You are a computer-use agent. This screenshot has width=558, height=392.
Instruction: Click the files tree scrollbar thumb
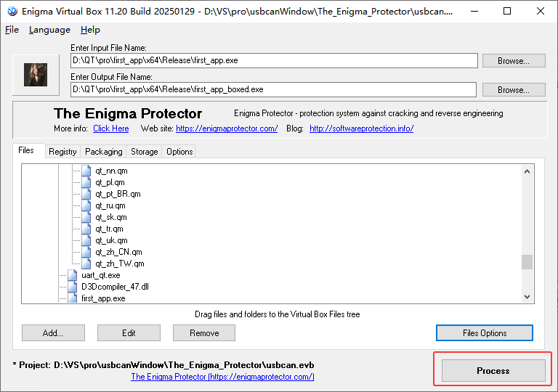[527, 262]
